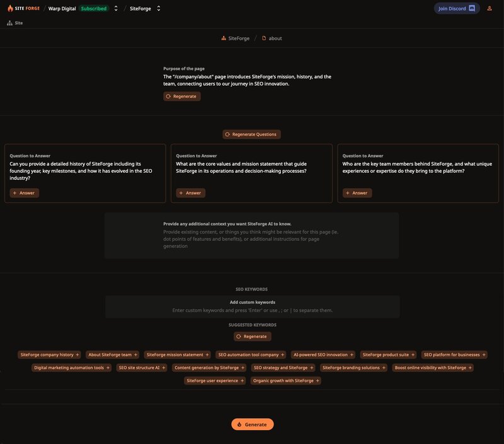
Task: Expand the Regenerate Questions control
Action: pyautogui.click(x=252, y=134)
